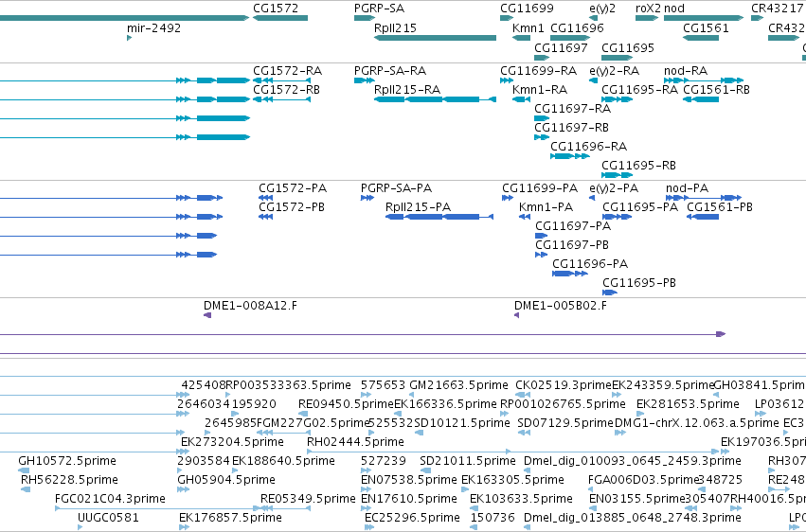Click the RpII215 gene label
806x532 pixels.
[x=395, y=27]
